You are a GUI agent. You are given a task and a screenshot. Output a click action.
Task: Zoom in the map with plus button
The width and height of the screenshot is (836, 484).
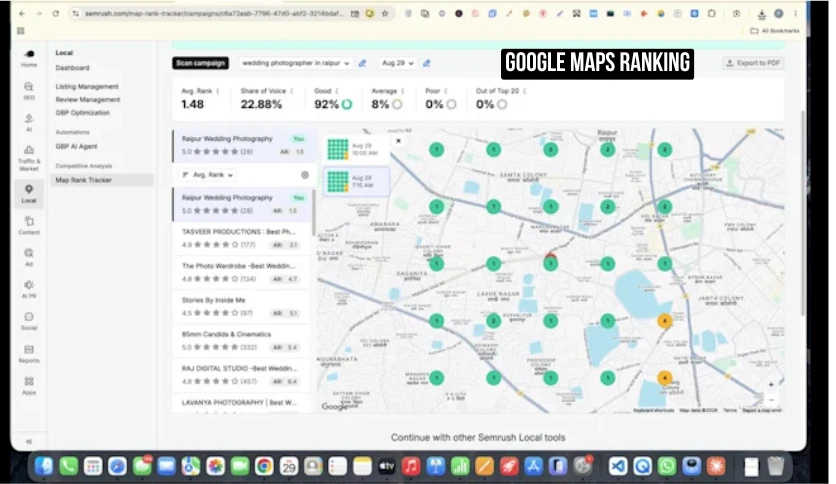click(771, 384)
